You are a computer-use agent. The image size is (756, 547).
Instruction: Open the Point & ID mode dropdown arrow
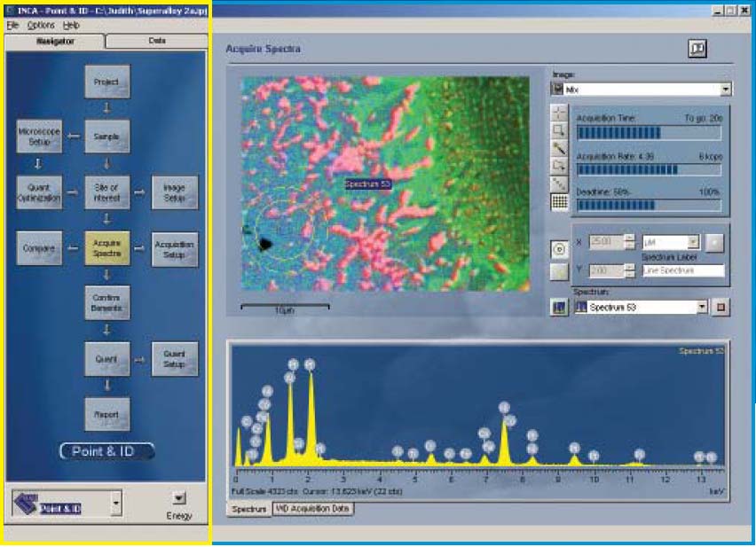point(115,504)
